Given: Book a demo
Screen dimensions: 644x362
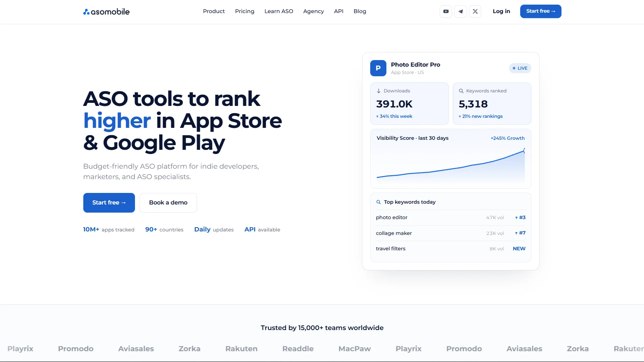Looking at the screenshot, I should coord(168,203).
